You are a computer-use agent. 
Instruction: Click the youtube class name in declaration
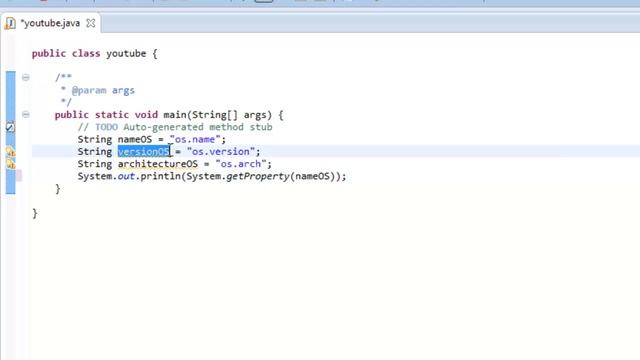(126, 54)
